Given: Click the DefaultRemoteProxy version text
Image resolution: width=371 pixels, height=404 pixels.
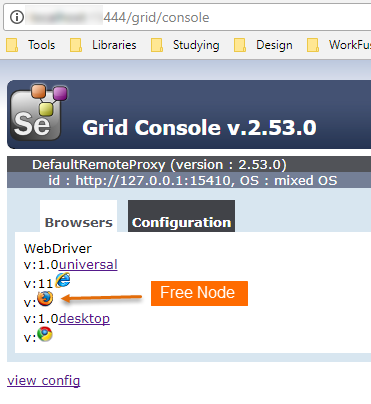Looking at the screenshot, I should coord(159,165).
